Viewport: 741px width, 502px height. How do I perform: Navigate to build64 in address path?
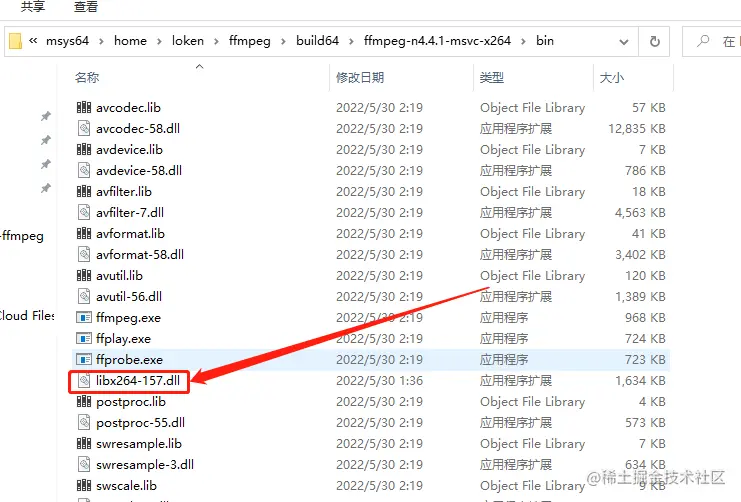[318, 41]
